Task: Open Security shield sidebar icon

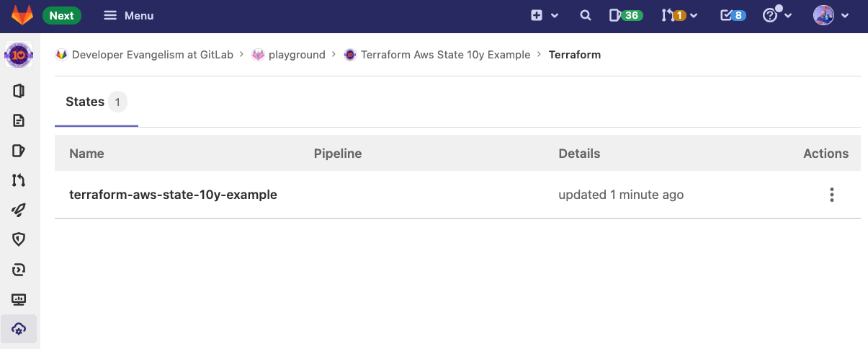Action: point(19,239)
